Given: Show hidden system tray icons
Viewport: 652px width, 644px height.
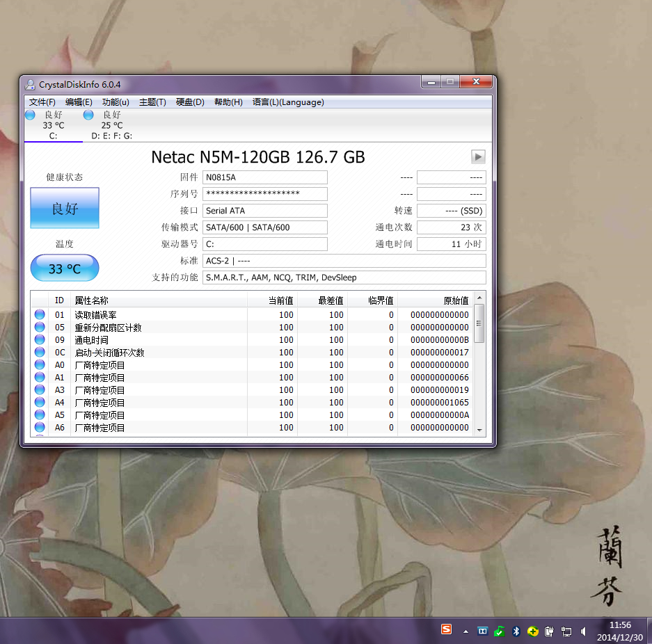Looking at the screenshot, I should [466, 631].
